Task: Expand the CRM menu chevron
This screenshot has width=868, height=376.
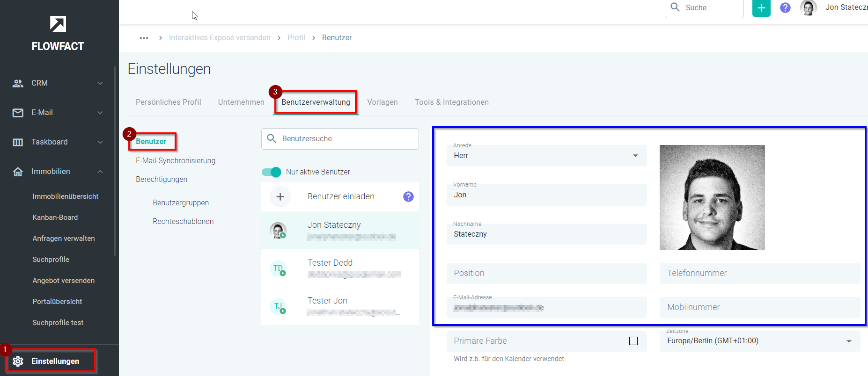Action: (x=100, y=83)
